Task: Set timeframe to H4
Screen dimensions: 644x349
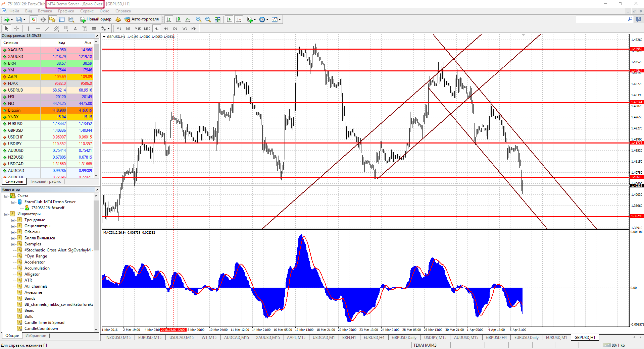Action: coord(165,29)
